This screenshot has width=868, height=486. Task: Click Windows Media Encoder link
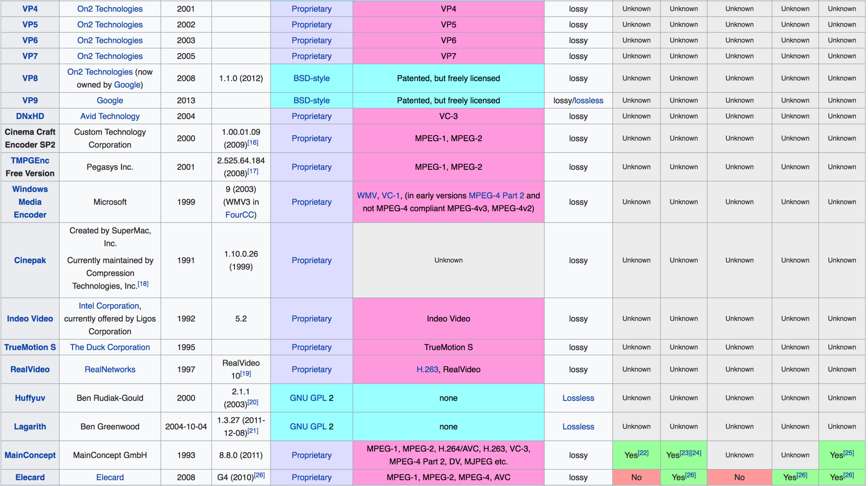(30, 202)
